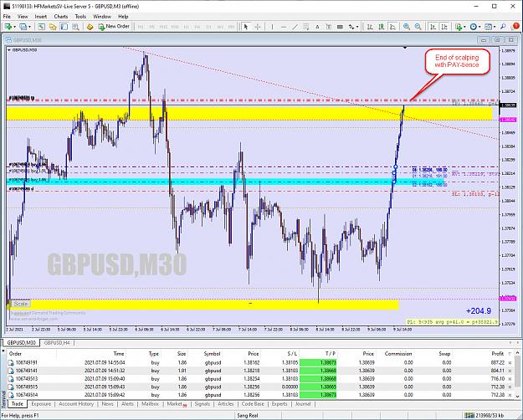This screenshot has width=523, height=420.
Task: Select the Equidistant Channel tool
Action: (x=306, y=27)
